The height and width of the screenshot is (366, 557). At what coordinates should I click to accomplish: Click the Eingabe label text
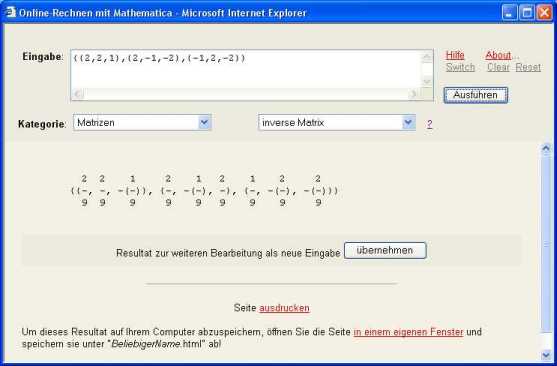pos(43,56)
